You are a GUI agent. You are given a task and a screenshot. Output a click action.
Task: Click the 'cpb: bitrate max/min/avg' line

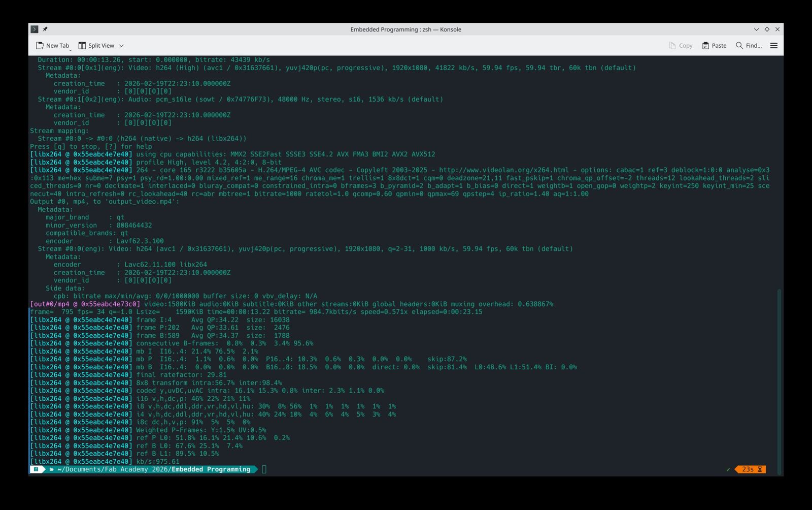(x=185, y=296)
